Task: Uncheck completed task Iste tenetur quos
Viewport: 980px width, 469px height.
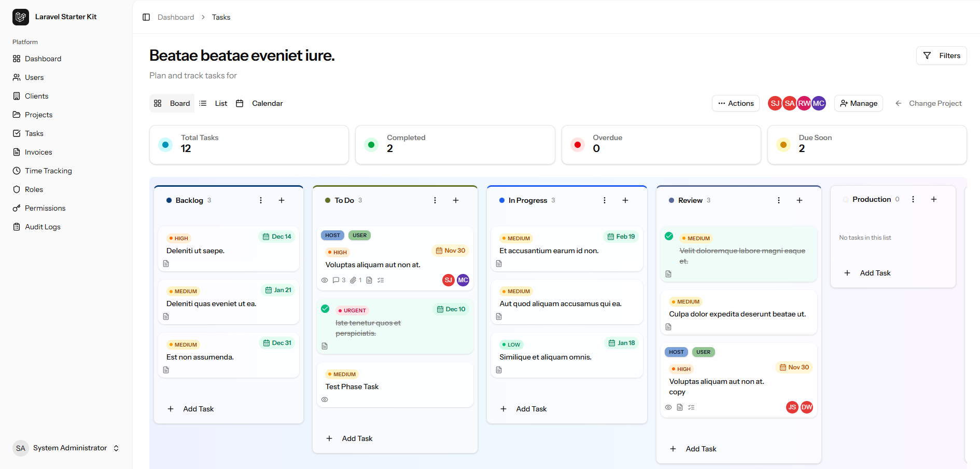Action: (x=325, y=309)
